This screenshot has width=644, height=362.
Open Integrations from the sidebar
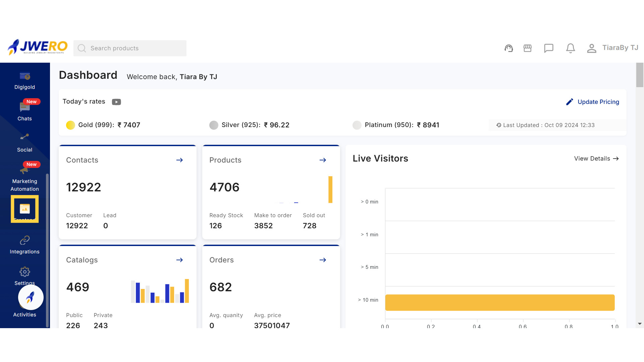point(24,245)
